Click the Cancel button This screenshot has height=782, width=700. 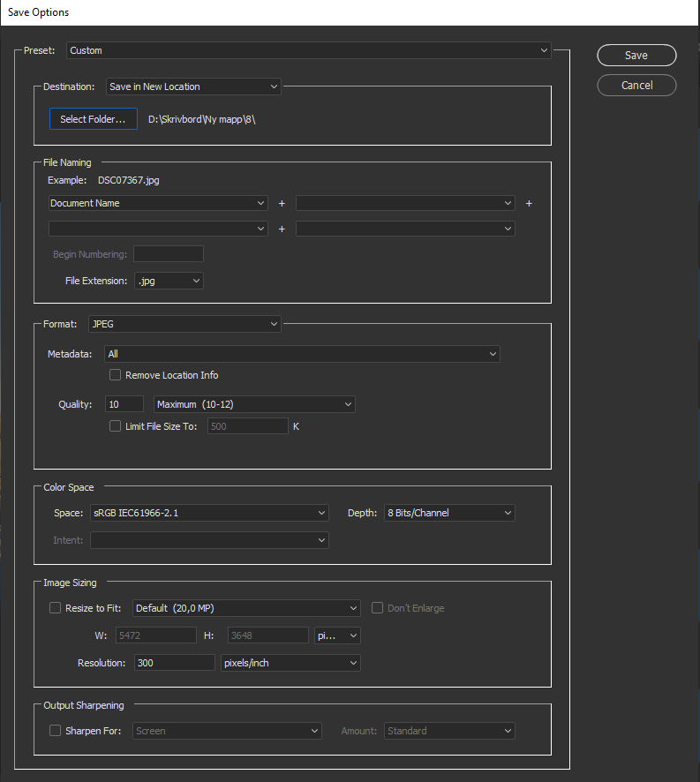click(636, 86)
